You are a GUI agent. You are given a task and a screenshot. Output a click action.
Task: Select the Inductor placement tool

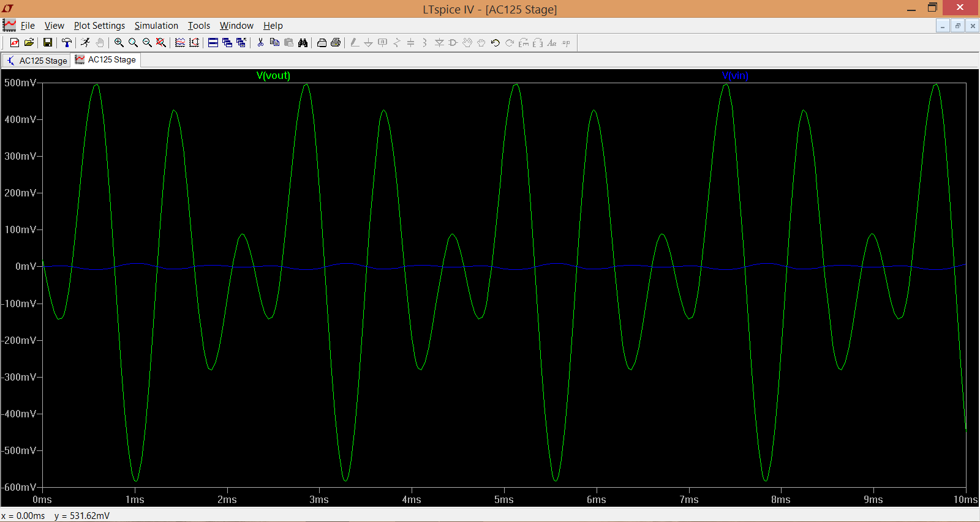[424, 42]
